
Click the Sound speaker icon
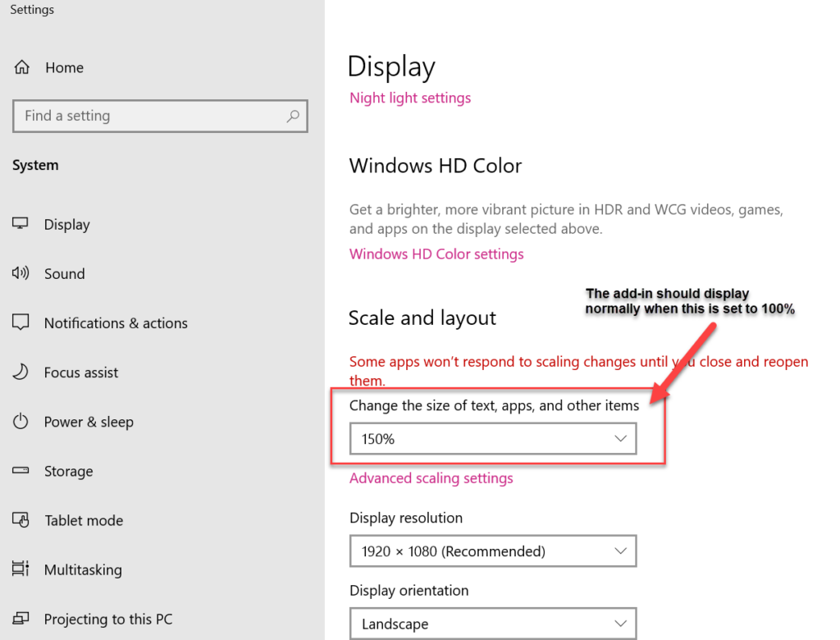[21, 273]
